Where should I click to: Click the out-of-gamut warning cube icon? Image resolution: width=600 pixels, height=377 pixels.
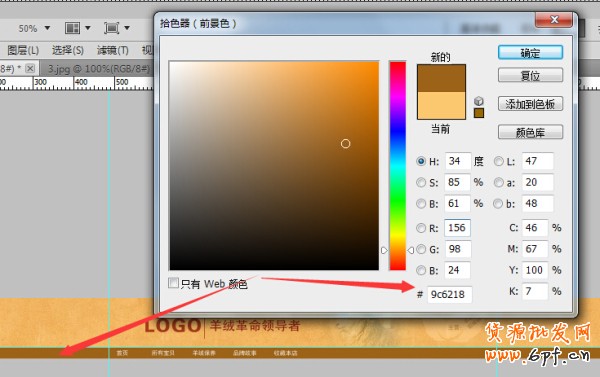coord(479,101)
